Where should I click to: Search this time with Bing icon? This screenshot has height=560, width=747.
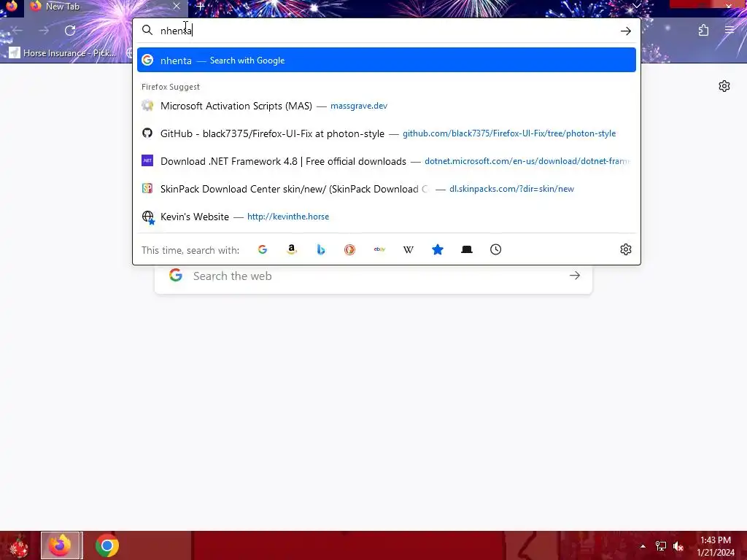tap(321, 249)
